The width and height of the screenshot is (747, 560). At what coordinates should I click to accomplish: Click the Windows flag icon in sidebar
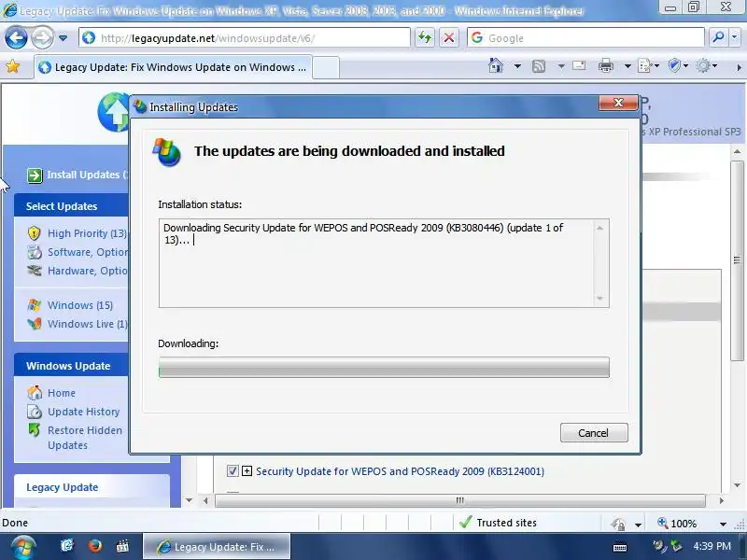35,305
